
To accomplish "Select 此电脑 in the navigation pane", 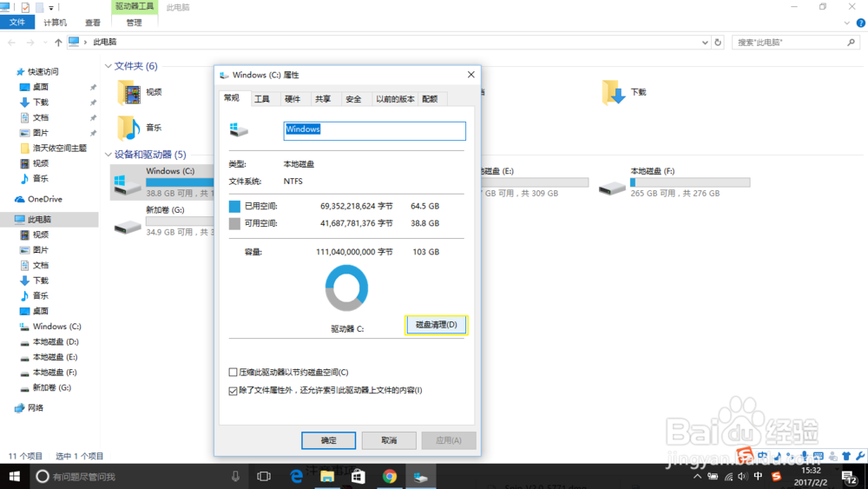I will point(39,219).
